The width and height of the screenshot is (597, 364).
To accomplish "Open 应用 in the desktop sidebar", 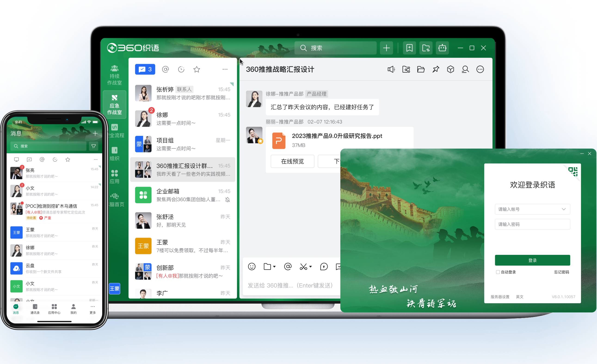I will [x=114, y=177].
